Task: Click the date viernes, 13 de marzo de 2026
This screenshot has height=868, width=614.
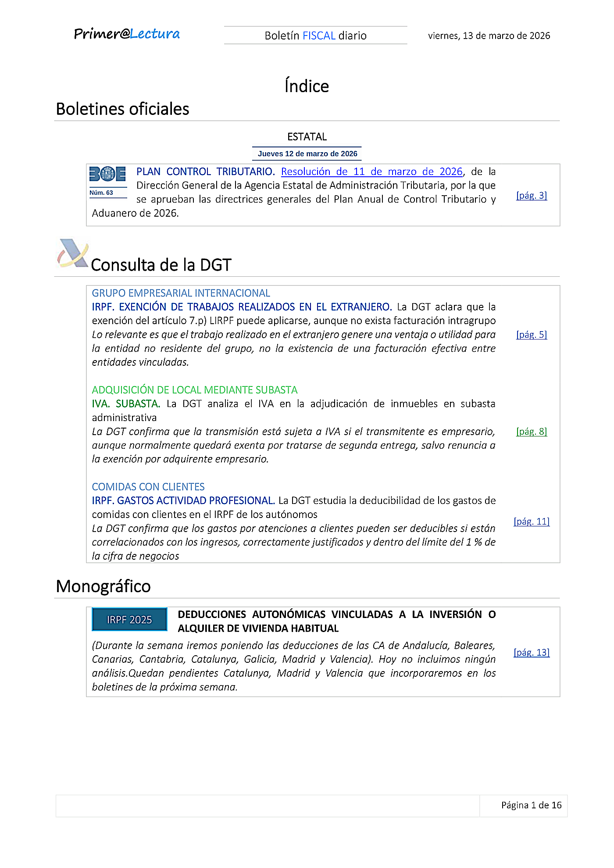Action: [x=489, y=36]
